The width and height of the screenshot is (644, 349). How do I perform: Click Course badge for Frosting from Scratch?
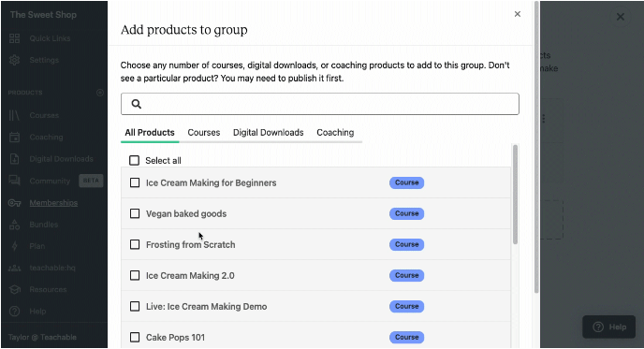point(406,245)
